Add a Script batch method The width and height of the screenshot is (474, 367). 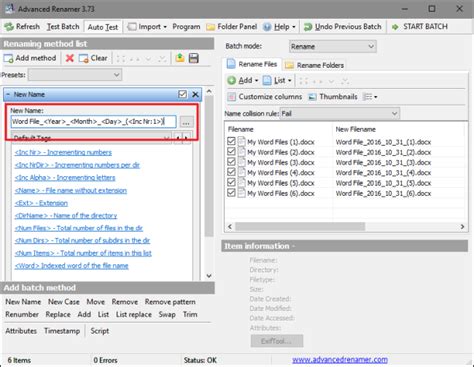pyautogui.click(x=100, y=331)
